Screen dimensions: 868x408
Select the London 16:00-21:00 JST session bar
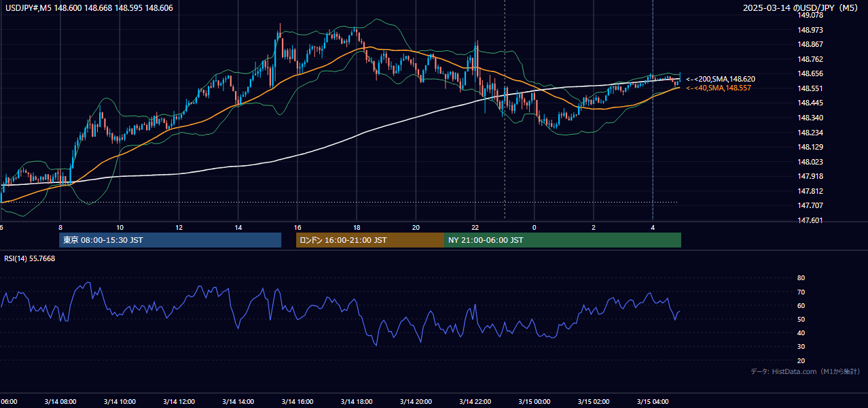369,240
